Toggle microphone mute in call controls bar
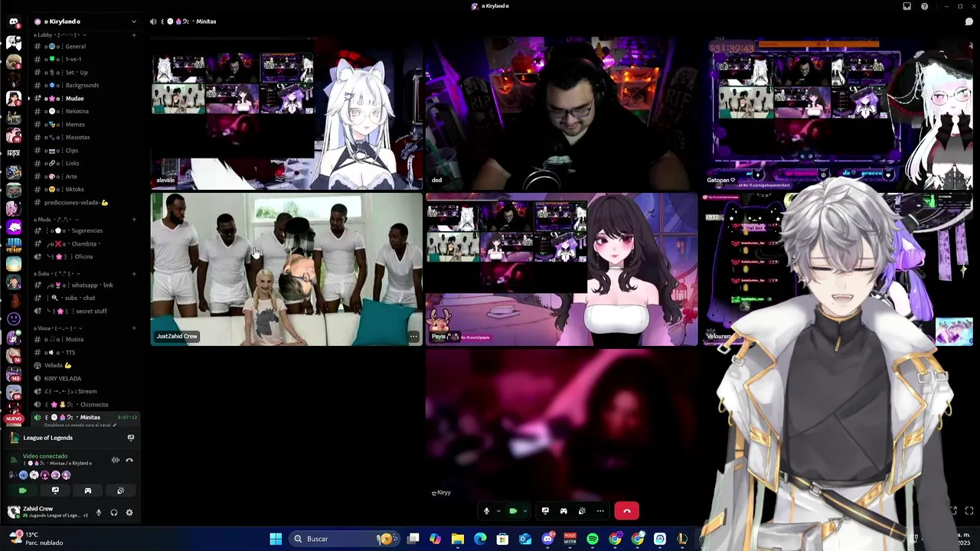This screenshot has width=980, height=551. tap(486, 510)
